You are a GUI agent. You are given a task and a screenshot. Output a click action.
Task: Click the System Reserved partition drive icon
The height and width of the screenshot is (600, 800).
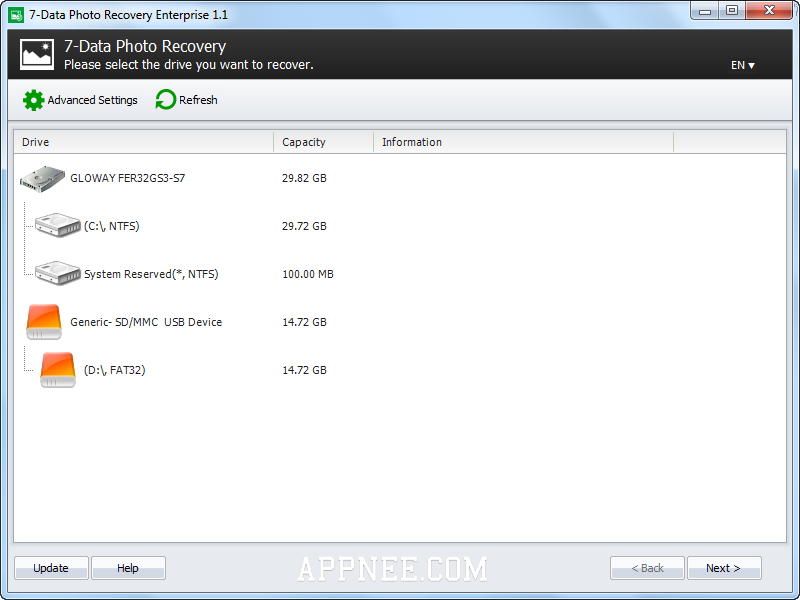[x=58, y=273]
